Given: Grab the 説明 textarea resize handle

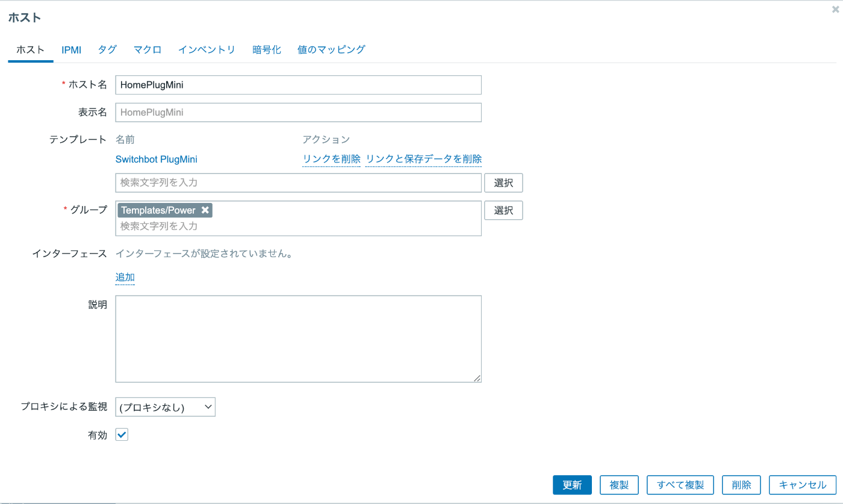Looking at the screenshot, I should [477, 378].
